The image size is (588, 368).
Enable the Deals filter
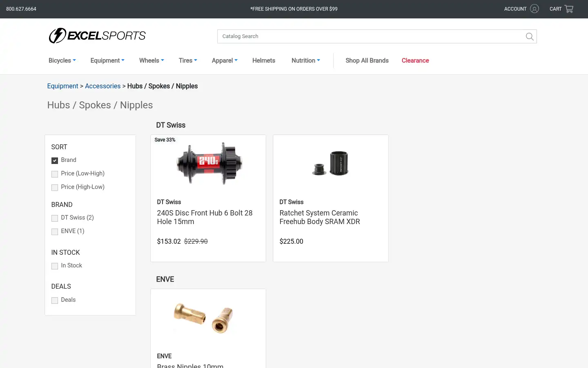[x=55, y=300]
